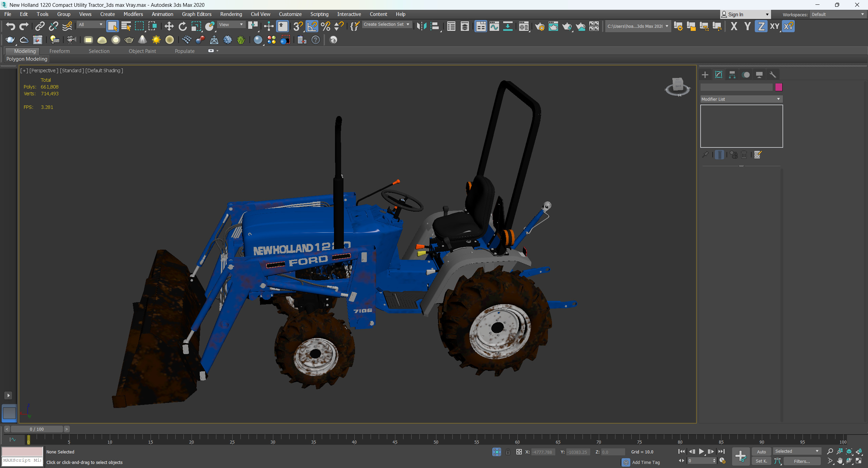Screen dimensions: 868x468
Task: Open the Motion command panel tab
Action: [746, 75]
